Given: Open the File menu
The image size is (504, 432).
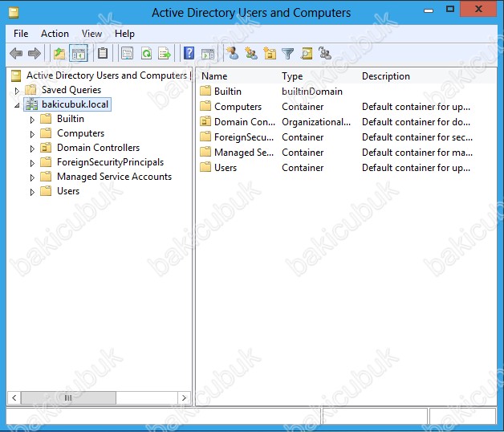Looking at the screenshot, I should [21, 34].
